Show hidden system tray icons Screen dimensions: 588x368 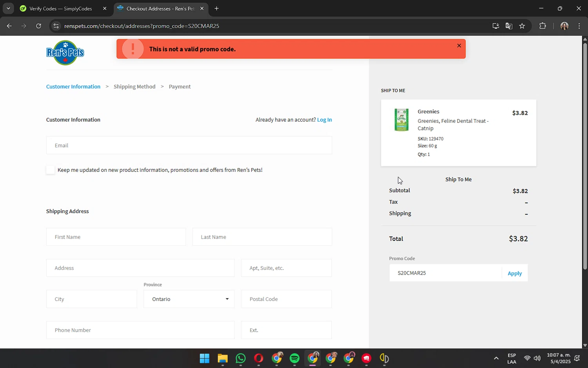[496, 358]
